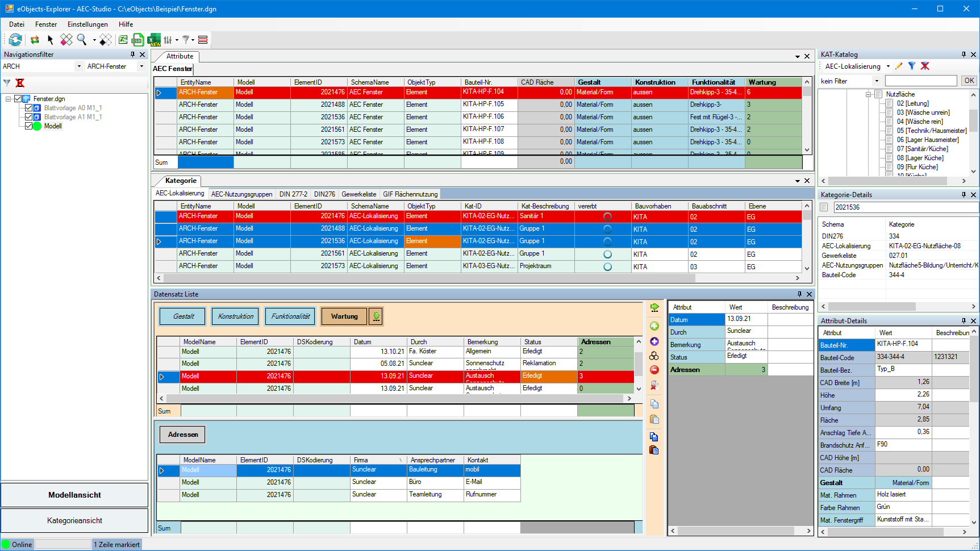
Task: Toggle the Blattvorlage A1 M1_1 checkbox
Action: (29, 117)
